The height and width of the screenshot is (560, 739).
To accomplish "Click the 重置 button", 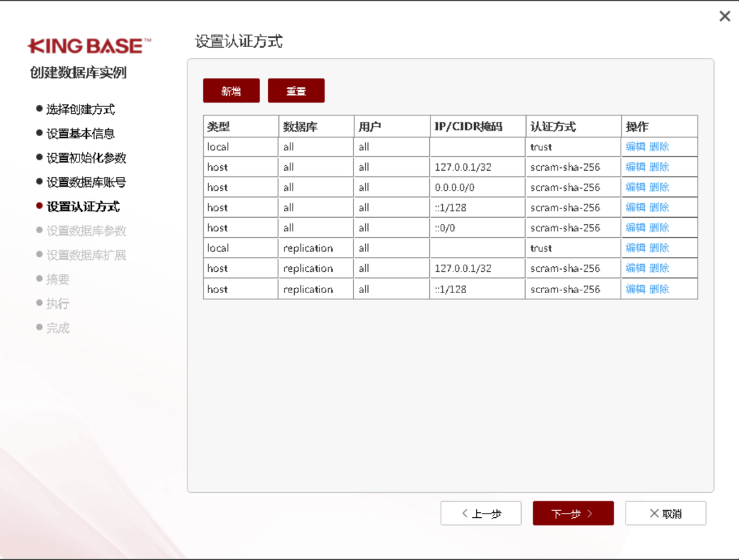I will [x=296, y=91].
